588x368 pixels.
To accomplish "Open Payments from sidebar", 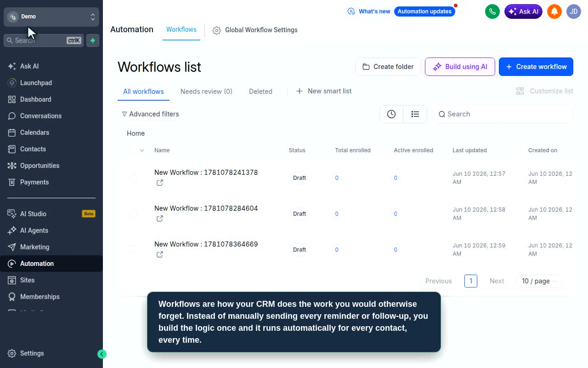I will [51, 182].
